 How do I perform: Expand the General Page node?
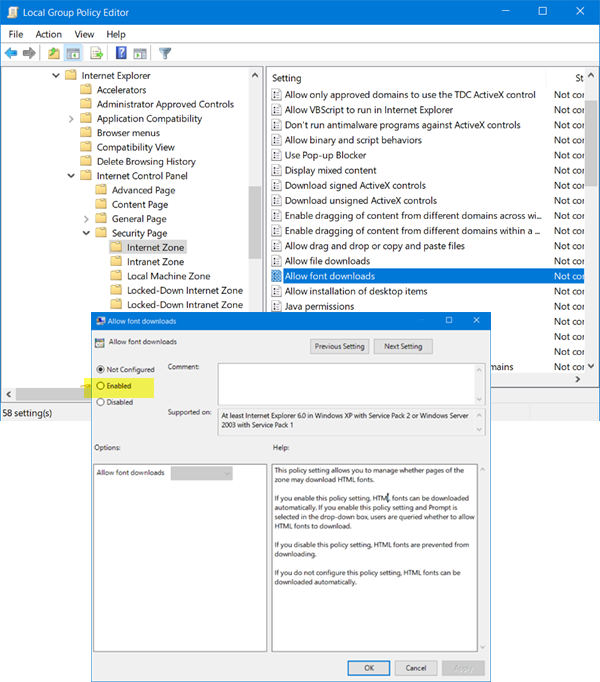(x=86, y=219)
